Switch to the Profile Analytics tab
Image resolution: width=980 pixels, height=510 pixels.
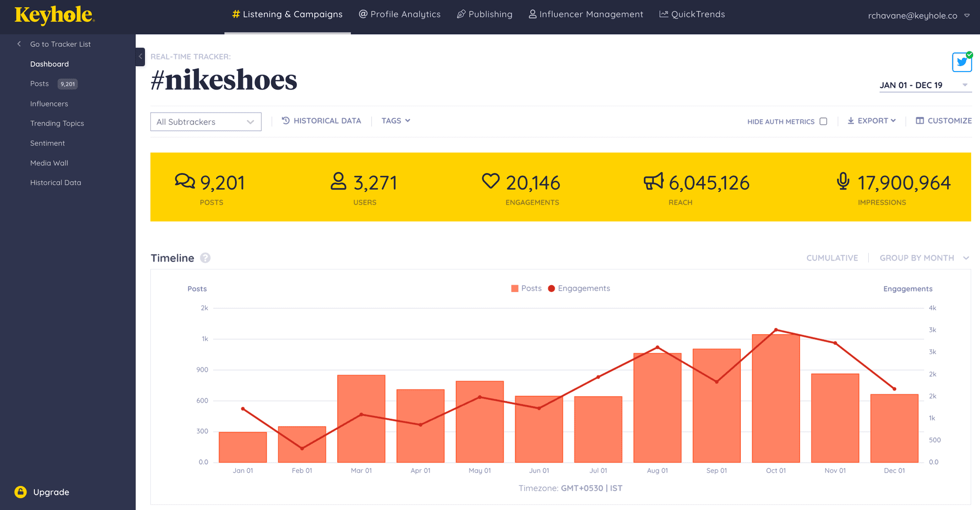pos(400,14)
